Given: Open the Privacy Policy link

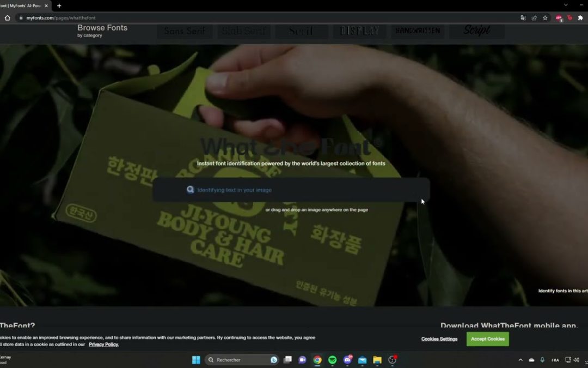Looking at the screenshot, I should pyautogui.click(x=103, y=345).
